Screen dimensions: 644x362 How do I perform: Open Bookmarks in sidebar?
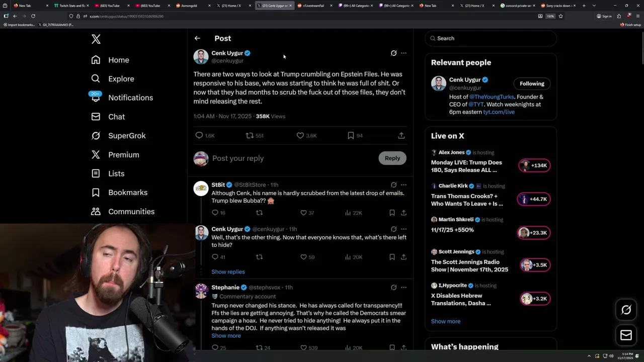pos(120,193)
